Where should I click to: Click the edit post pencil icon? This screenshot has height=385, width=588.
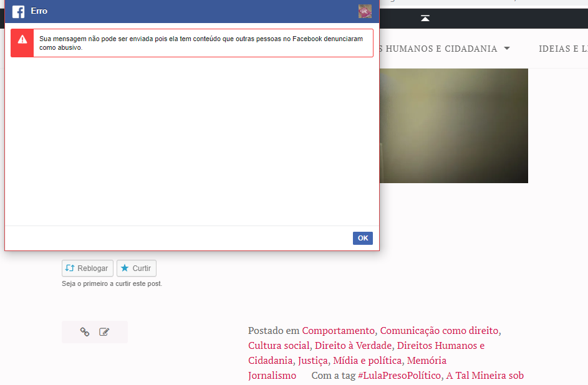[104, 332]
